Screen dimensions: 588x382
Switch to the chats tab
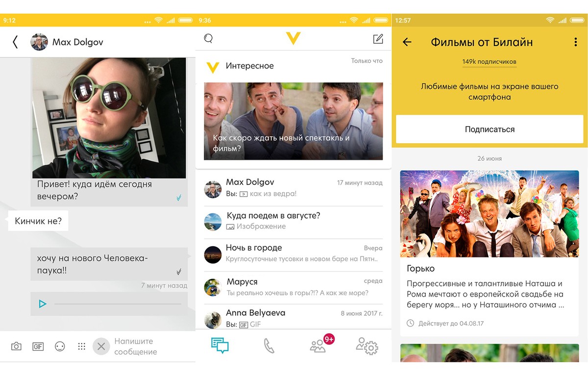coord(220,346)
